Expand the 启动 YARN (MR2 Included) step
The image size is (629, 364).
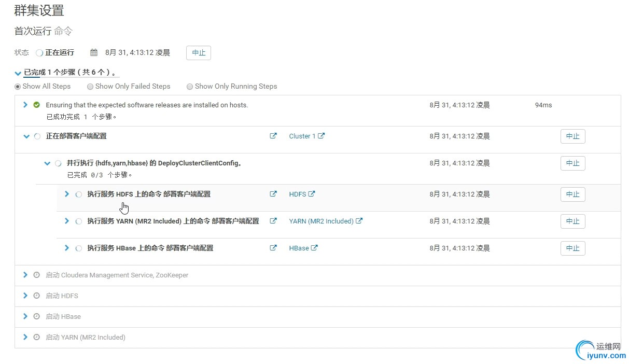click(x=25, y=337)
